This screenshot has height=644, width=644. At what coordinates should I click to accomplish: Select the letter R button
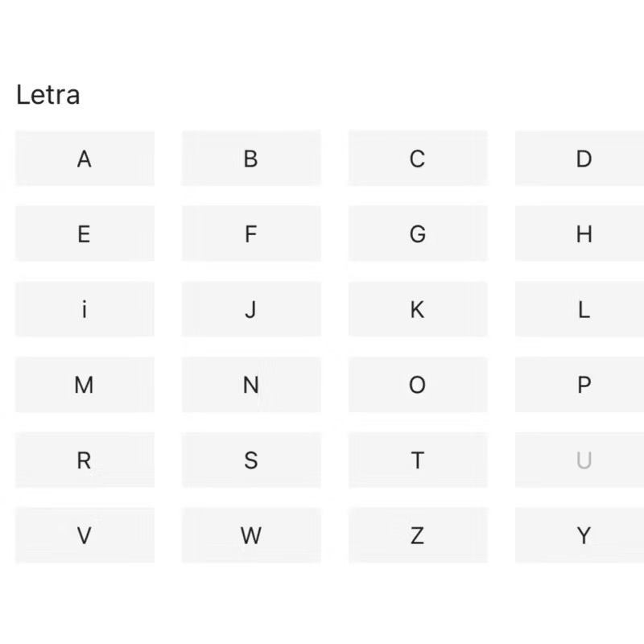click(85, 460)
